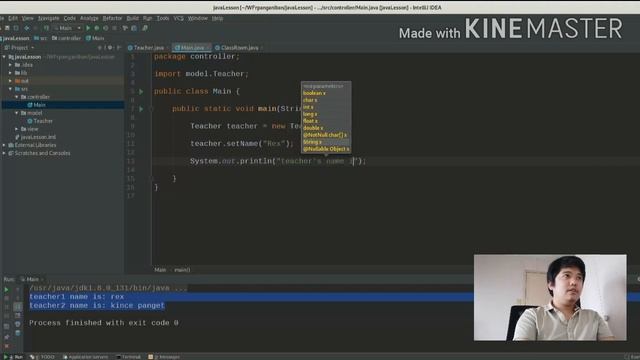Viewport: 640px width, 360px height.
Task: Select the Teacher class in project tree
Action: pos(43,121)
